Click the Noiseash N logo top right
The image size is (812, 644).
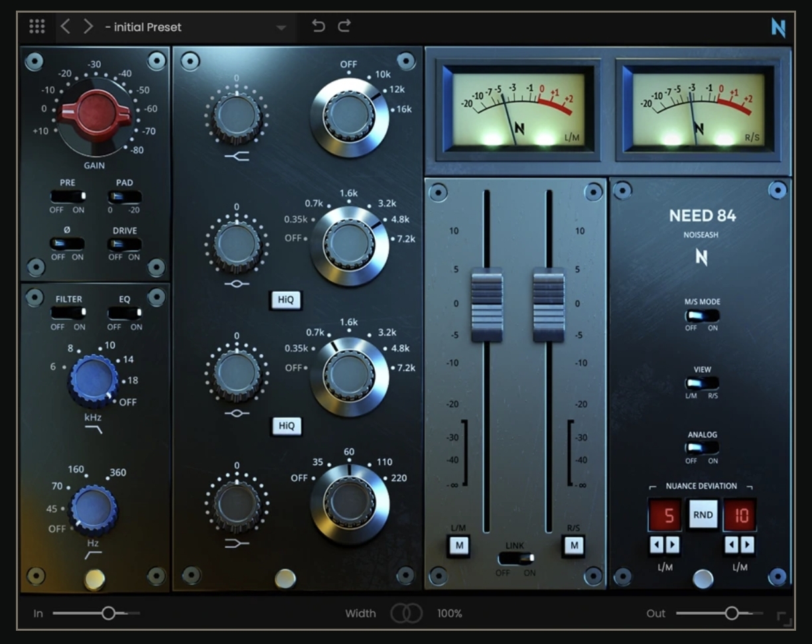pyautogui.click(x=778, y=28)
